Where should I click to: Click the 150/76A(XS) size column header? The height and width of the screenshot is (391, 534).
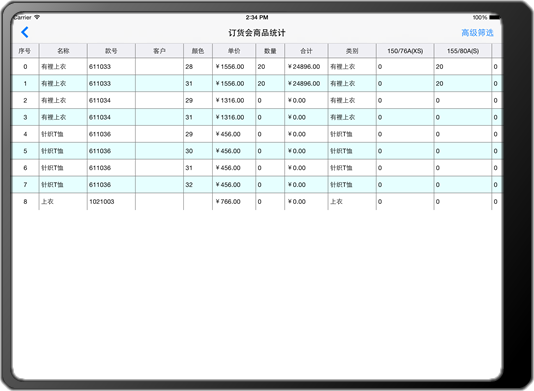(x=405, y=51)
